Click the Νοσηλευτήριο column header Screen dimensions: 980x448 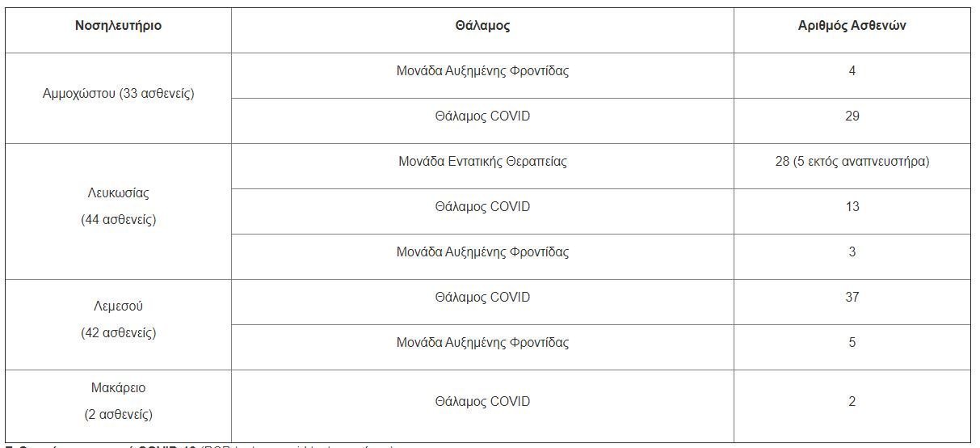[x=118, y=26]
